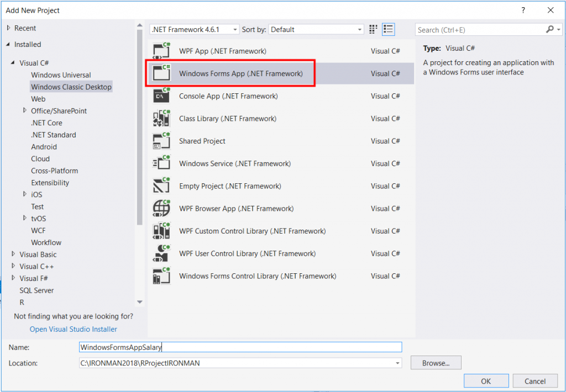
Task: Switch to medium icons view
Action: pyautogui.click(x=373, y=29)
